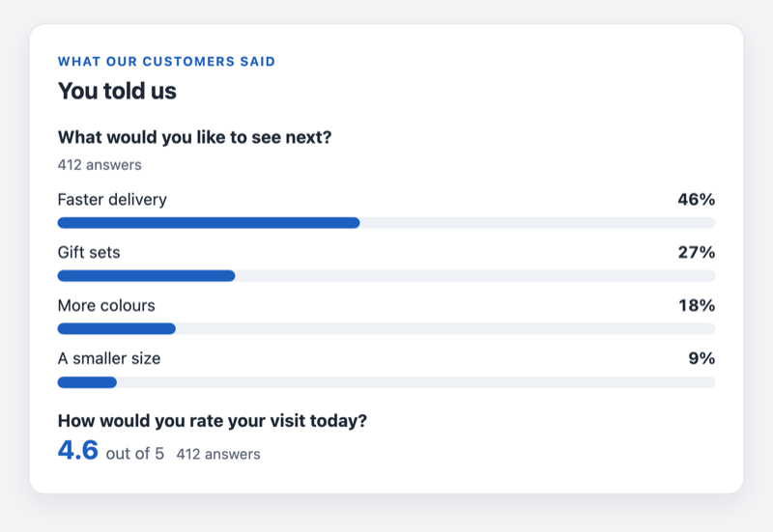The height and width of the screenshot is (532, 773).
Task: Select the 'A smaller size' option label
Action: pyautogui.click(x=109, y=358)
